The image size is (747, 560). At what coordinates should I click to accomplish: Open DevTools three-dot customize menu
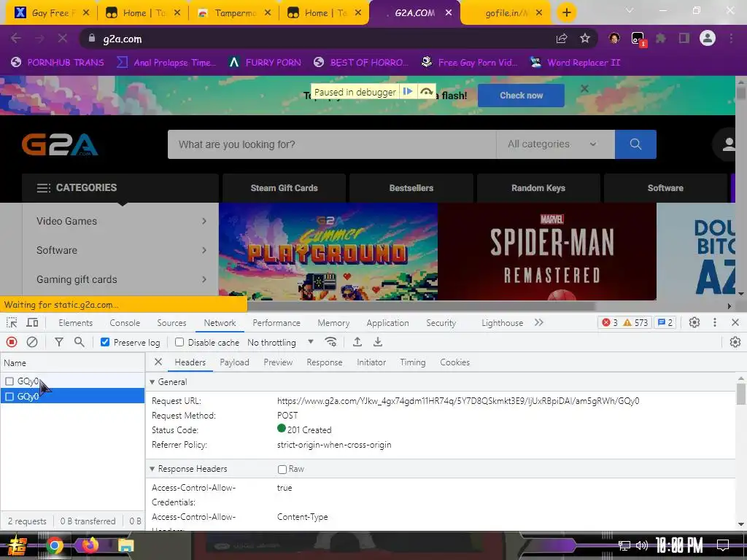click(715, 322)
